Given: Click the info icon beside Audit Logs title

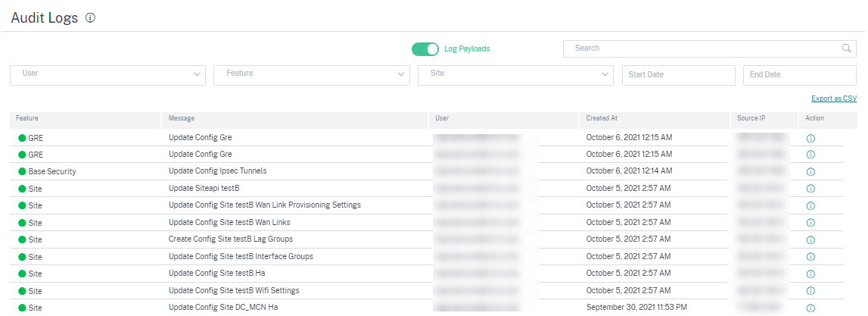Looking at the screenshot, I should [90, 17].
